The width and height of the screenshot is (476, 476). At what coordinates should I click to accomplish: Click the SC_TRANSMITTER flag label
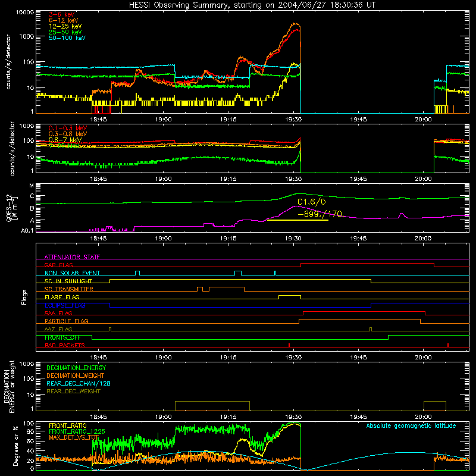pos(69,289)
